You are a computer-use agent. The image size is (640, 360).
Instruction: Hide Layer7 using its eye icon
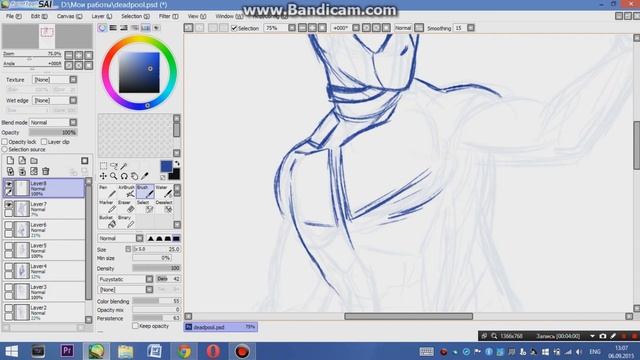pos(9,205)
